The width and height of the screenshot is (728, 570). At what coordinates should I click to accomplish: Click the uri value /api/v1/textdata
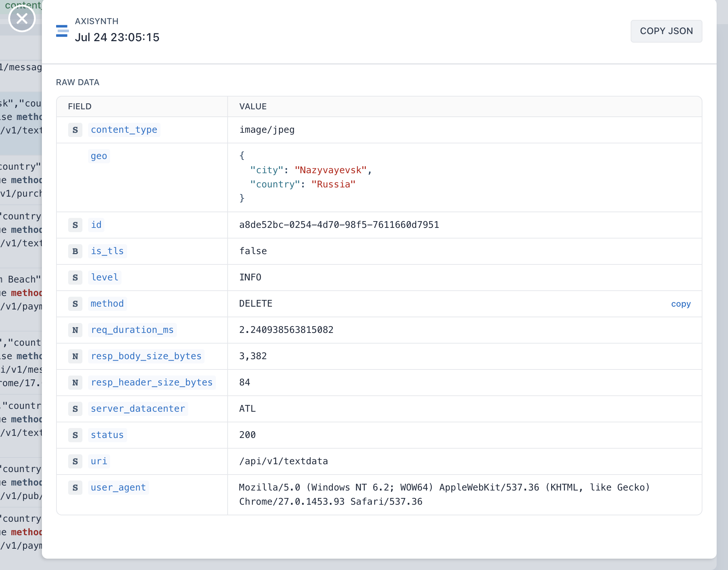pyautogui.click(x=283, y=461)
